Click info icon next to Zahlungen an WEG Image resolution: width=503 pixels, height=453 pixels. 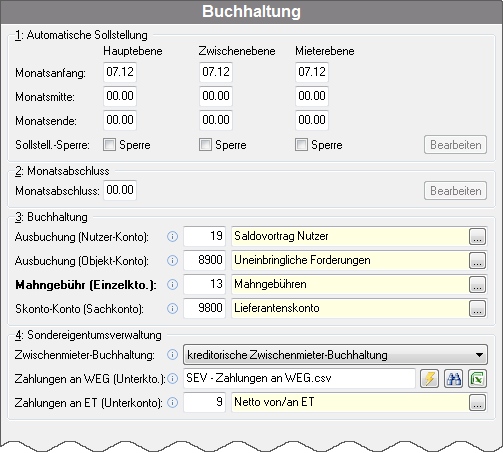click(x=172, y=379)
